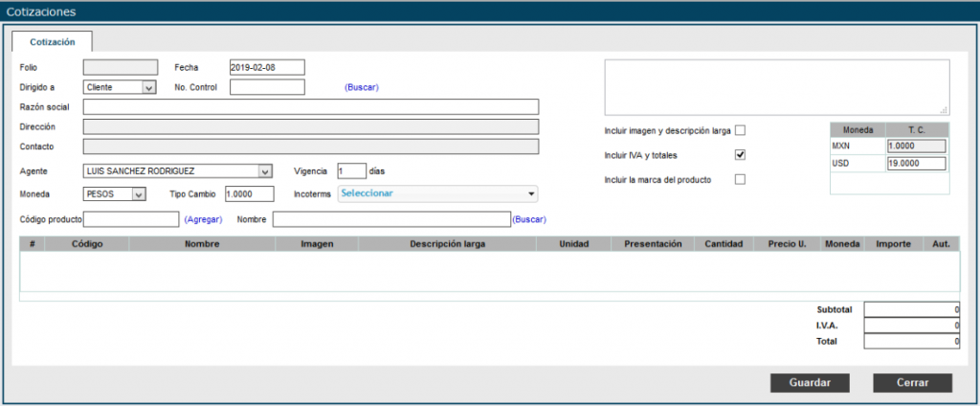Open the Incoterms Seleccionar dropdown
The height and width of the screenshot is (406, 980).
point(438,193)
